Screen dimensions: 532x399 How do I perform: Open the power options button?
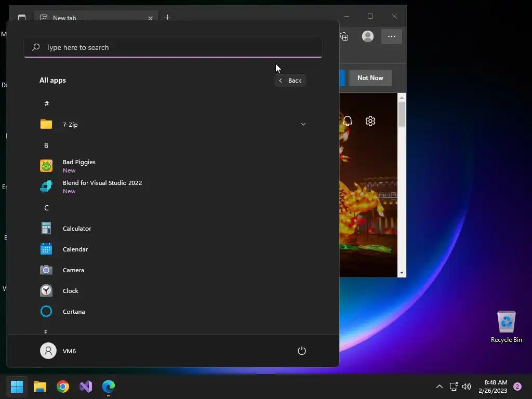point(302,351)
